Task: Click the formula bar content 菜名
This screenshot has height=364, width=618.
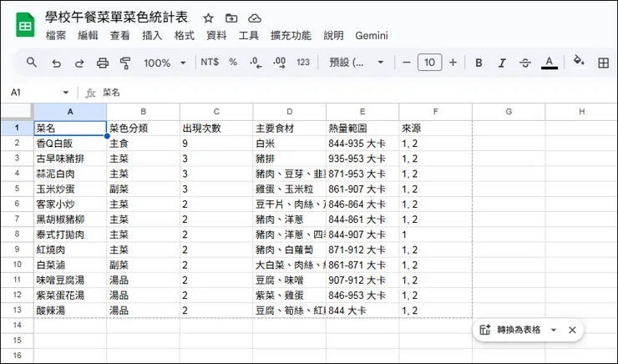Action: coord(112,93)
